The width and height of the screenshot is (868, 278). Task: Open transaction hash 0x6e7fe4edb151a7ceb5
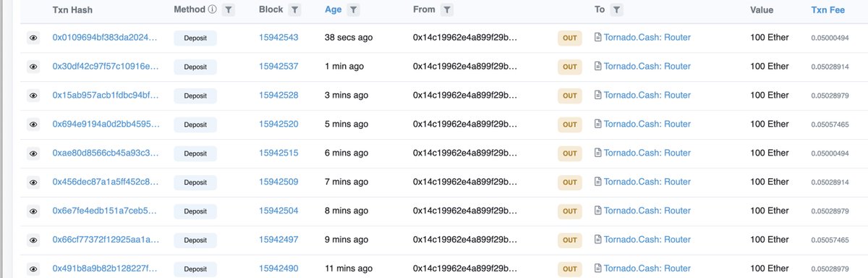tap(105, 211)
